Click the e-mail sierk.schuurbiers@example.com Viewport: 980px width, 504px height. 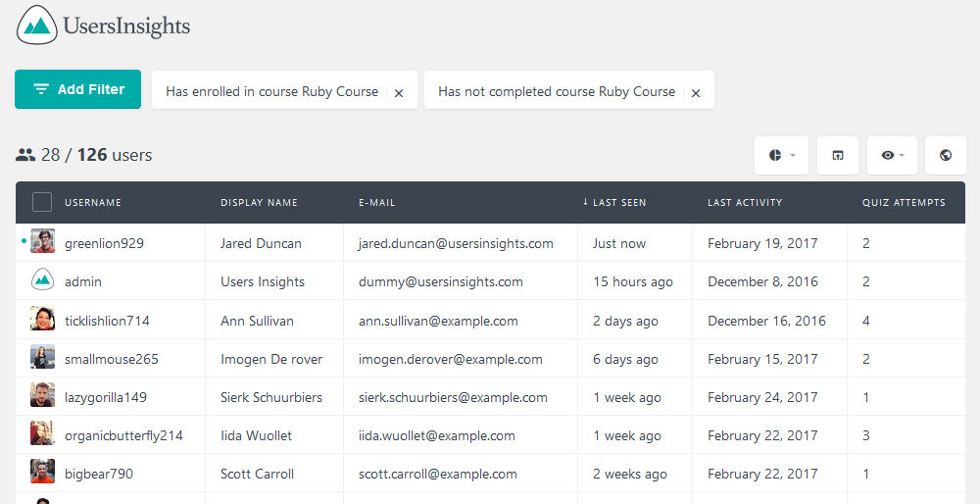[x=453, y=397]
